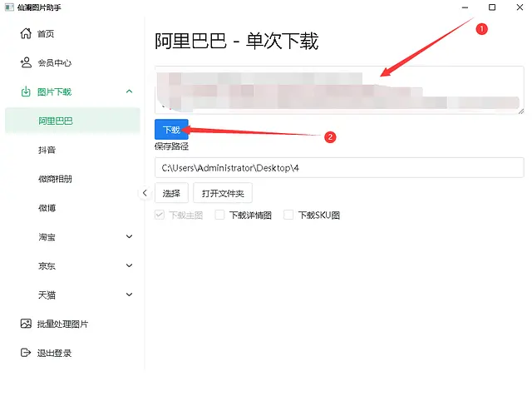Click the 保存路径 label
Image resolution: width=532 pixels, height=396 pixels.
(x=171, y=146)
